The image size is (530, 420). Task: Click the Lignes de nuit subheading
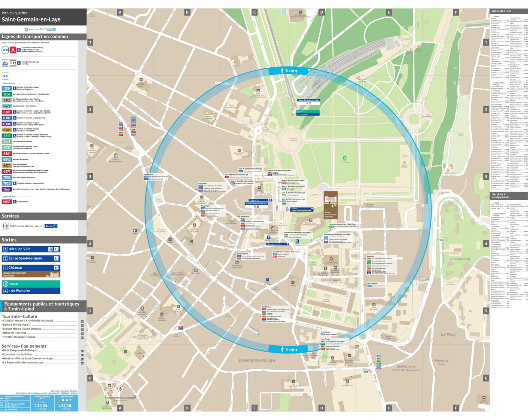[x=9, y=197]
